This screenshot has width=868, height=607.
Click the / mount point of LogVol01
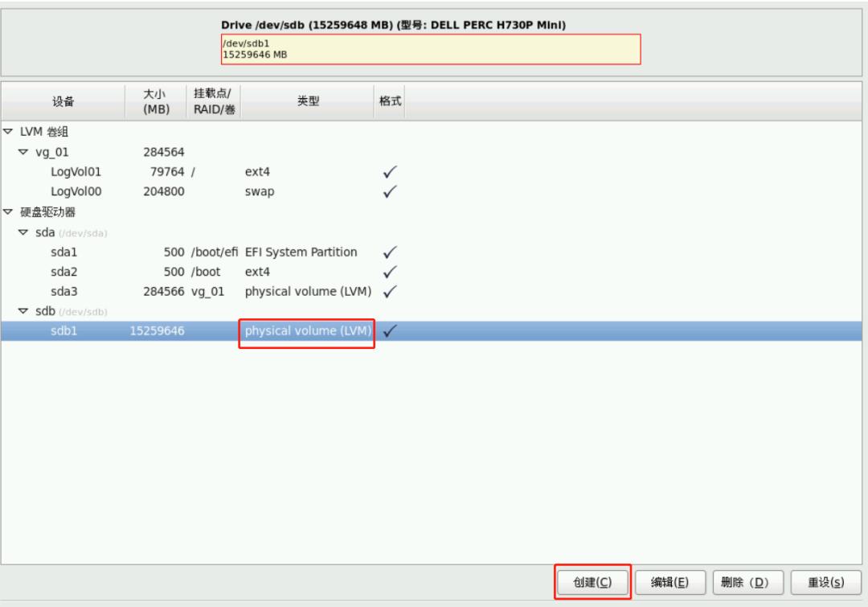(193, 172)
